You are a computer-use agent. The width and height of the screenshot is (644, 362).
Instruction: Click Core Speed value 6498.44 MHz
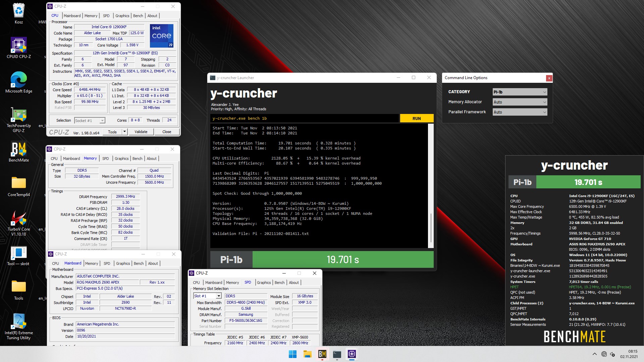[90, 89]
